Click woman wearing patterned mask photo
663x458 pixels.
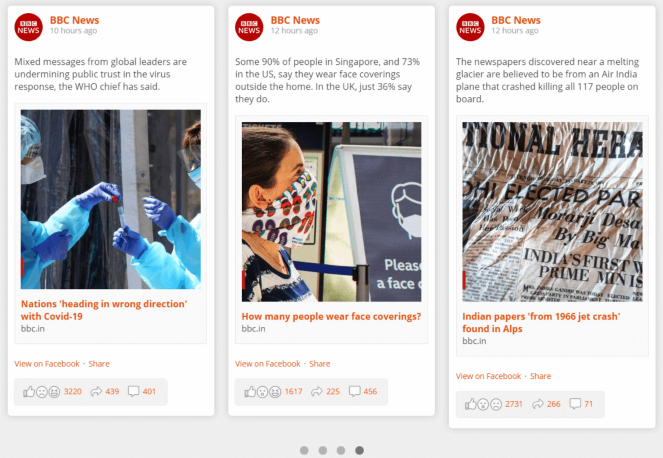(x=332, y=212)
